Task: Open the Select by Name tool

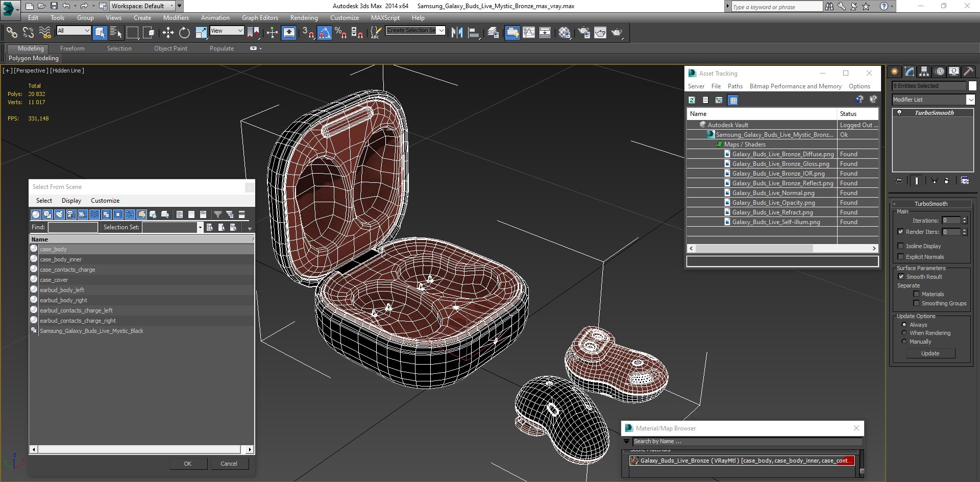Action: [x=116, y=33]
